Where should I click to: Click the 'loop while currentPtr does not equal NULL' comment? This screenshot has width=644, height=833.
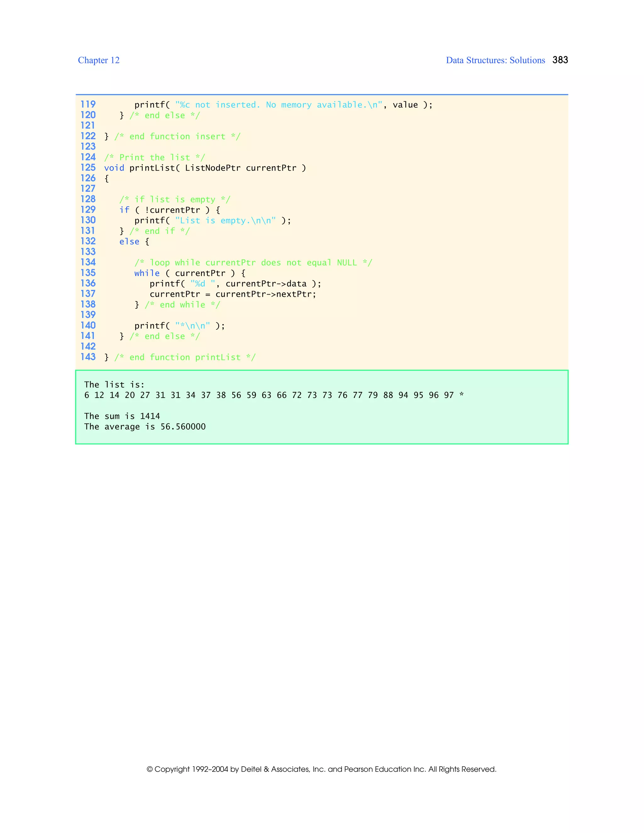(x=253, y=262)
